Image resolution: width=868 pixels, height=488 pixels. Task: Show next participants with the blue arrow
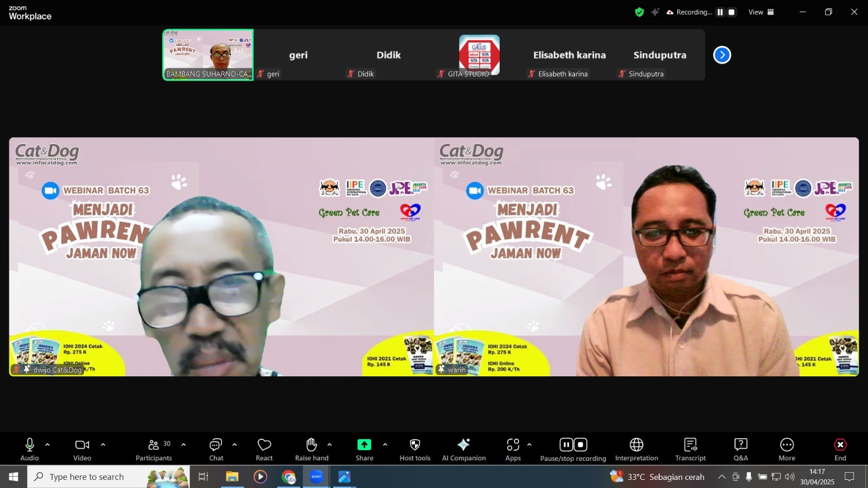coord(722,55)
